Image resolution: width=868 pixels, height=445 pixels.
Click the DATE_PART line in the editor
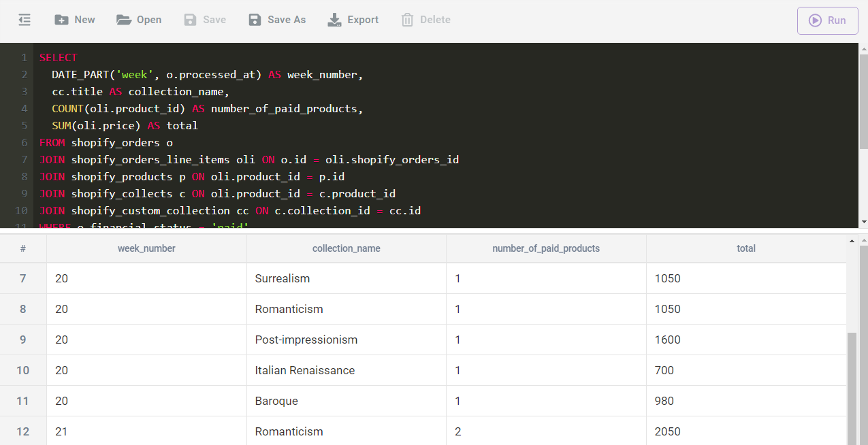pyautogui.click(x=208, y=75)
